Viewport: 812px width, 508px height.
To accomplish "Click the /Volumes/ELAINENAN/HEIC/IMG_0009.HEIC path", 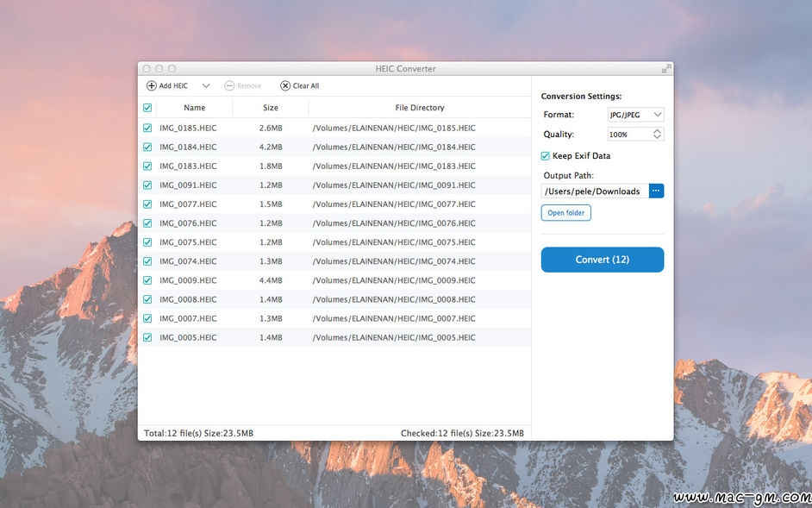I will pos(394,280).
